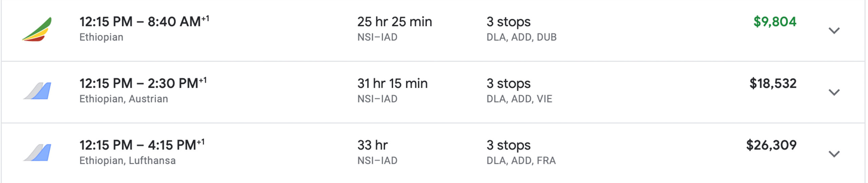Click the 31 hr 15 min duration
The width and height of the screenshot is (868, 183).
(392, 84)
